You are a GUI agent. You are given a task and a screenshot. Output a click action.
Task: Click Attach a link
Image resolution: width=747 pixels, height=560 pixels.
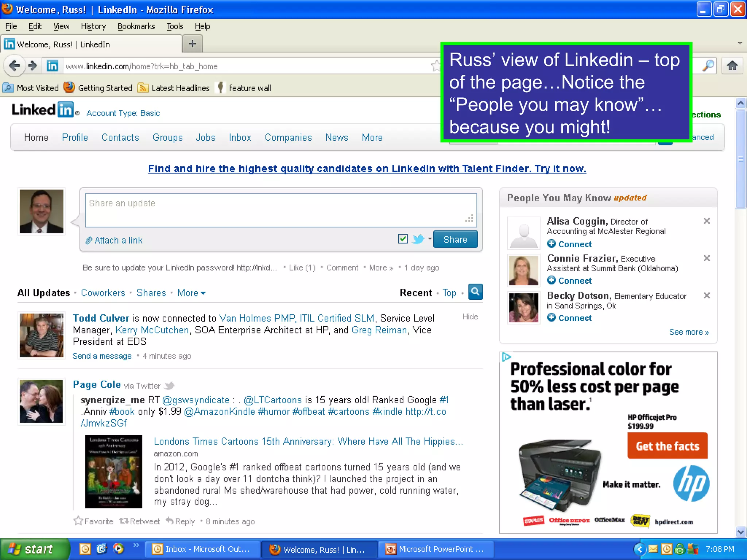[x=114, y=240]
